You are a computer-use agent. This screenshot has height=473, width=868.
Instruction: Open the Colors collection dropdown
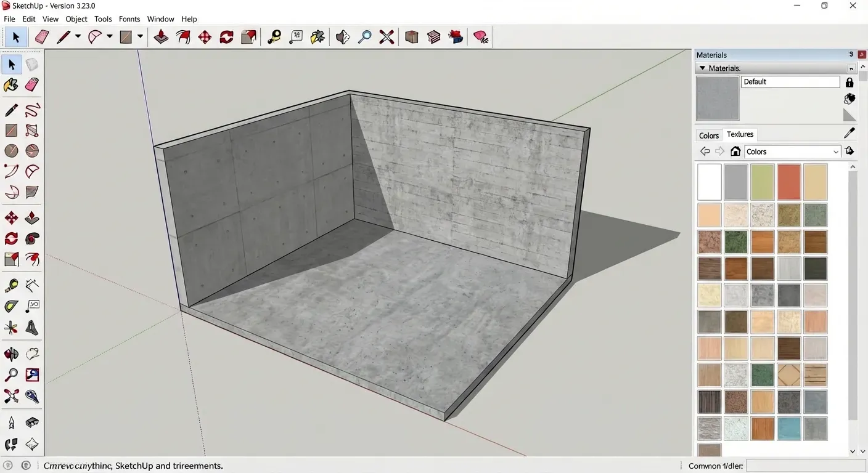coord(792,152)
